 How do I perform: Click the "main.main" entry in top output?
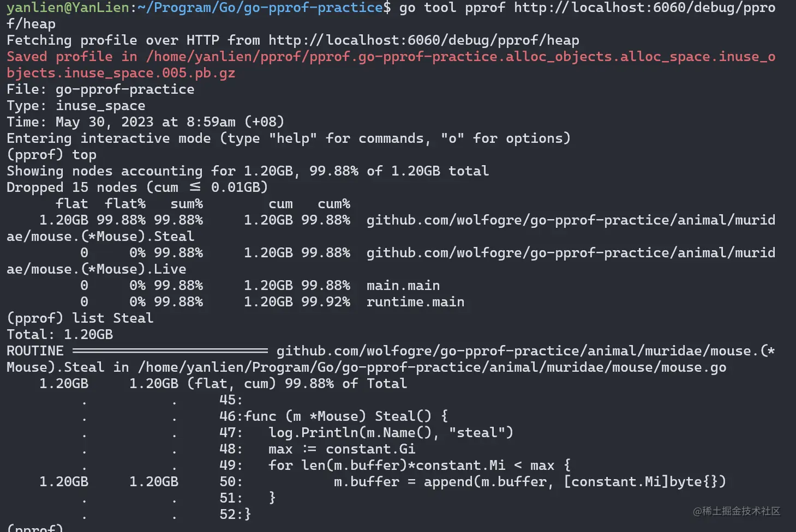[403, 286]
